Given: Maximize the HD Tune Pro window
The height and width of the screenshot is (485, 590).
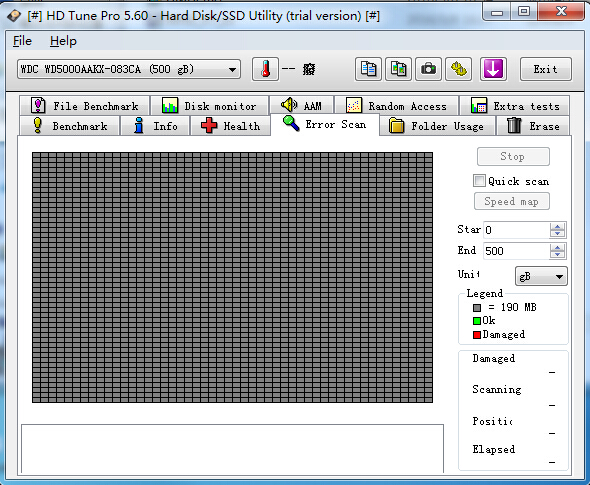Looking at the screenshot, I should tap(524, 12).
